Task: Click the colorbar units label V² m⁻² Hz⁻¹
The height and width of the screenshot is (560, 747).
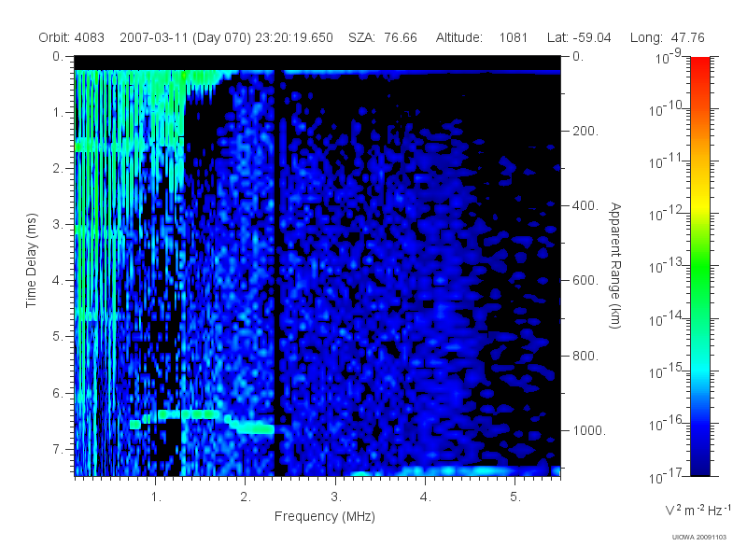Action: click(698, 510)
